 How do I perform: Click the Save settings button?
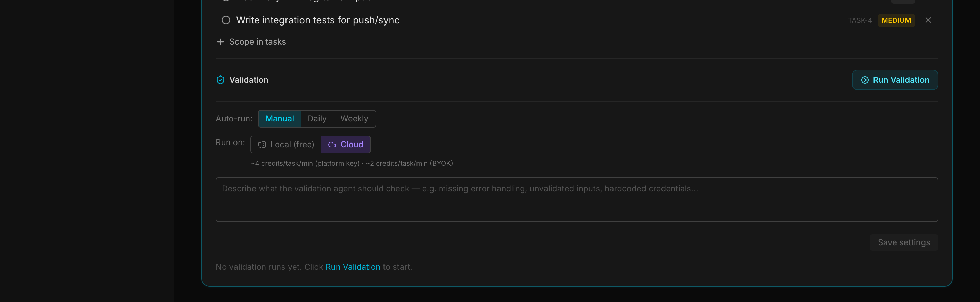click(x=903, y=242)
